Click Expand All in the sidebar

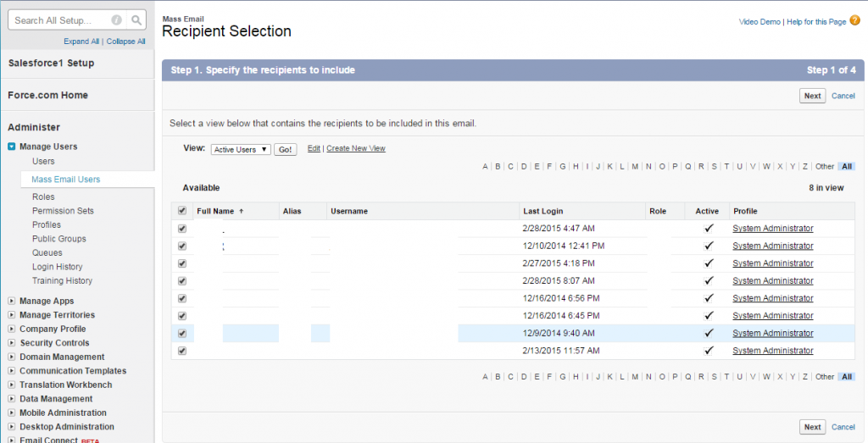pos(81,42)
